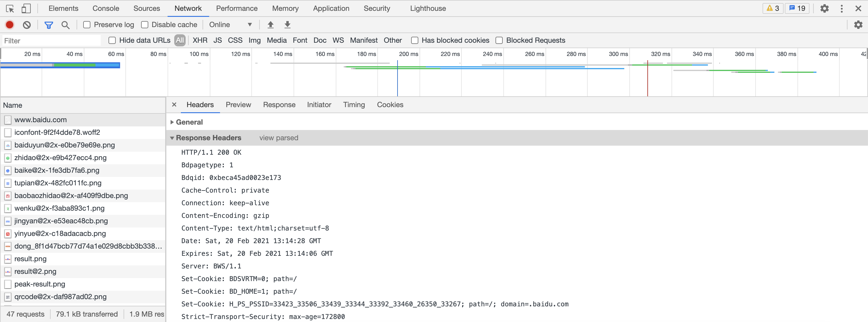Toggle the device toolbar icon
The image size is (868, 322).
tap(26, 8)
